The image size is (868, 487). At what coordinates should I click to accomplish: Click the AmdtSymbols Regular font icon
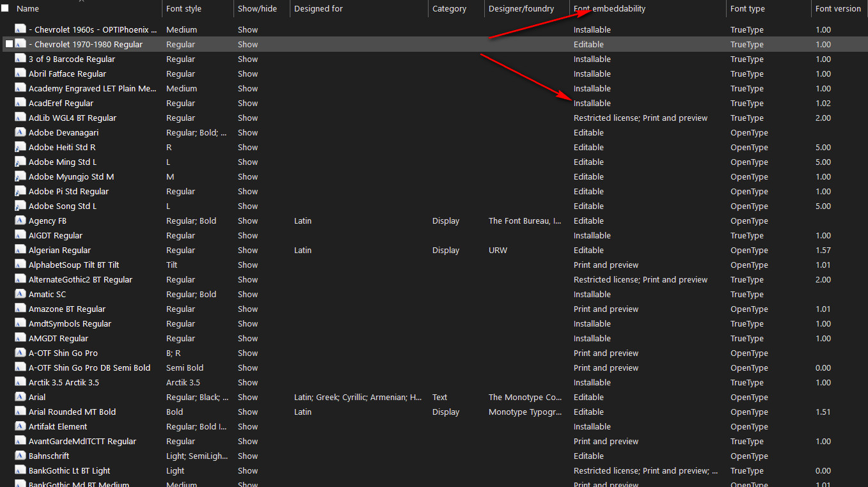(20, 323)
